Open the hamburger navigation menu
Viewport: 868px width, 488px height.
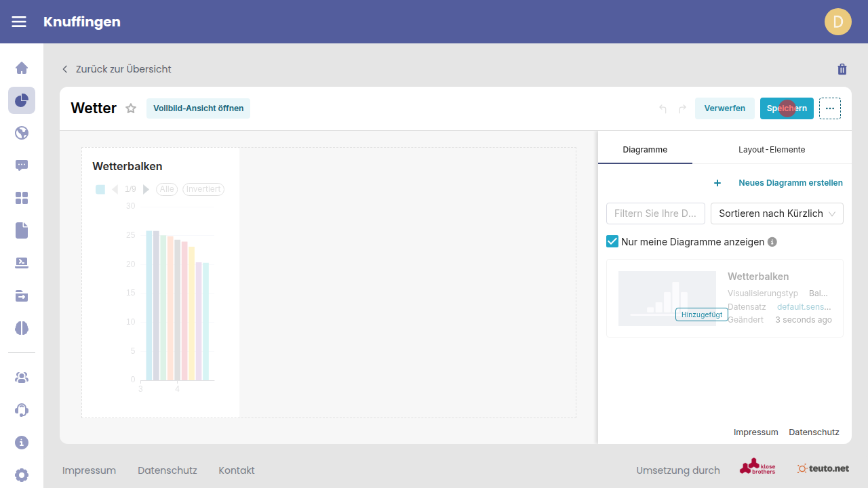pos(19,22)
